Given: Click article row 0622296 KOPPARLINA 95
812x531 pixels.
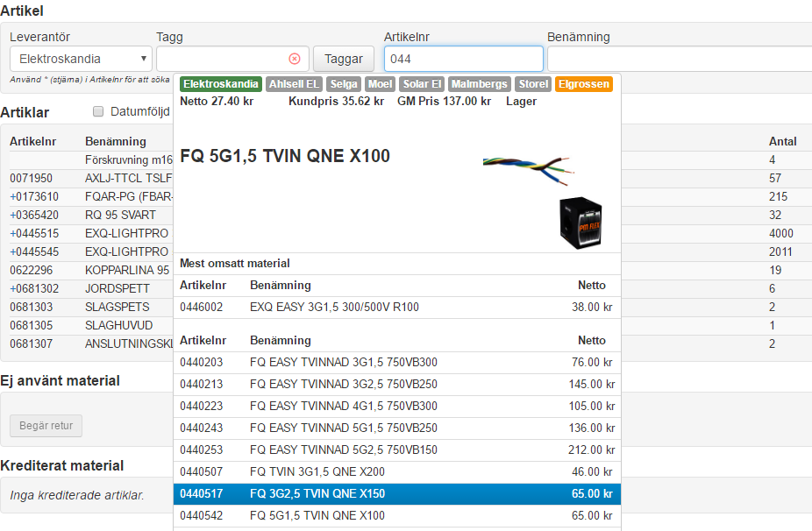Looking at the screenshot, I should point(91,270).
